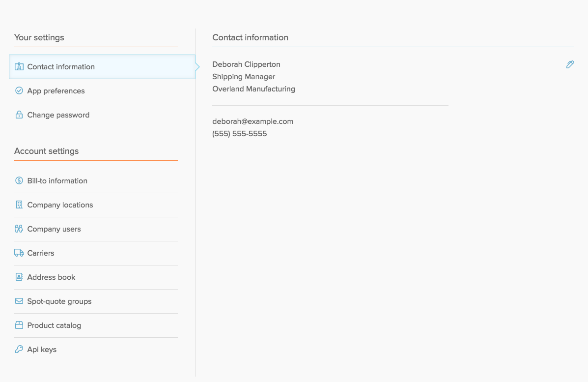The height and width of the screenshot is (382, 588).
Task: Click the box icon beside Product catalog
Action: coord(19,325)
